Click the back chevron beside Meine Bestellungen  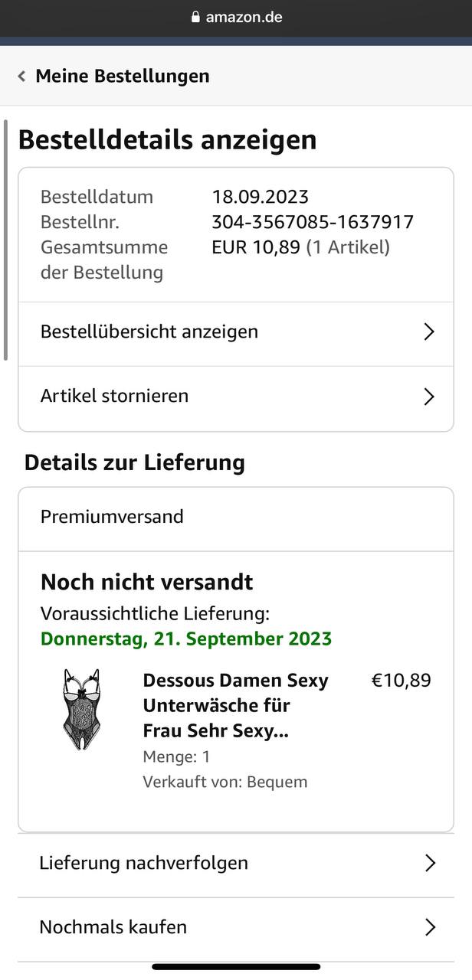(x=21, y=76)
